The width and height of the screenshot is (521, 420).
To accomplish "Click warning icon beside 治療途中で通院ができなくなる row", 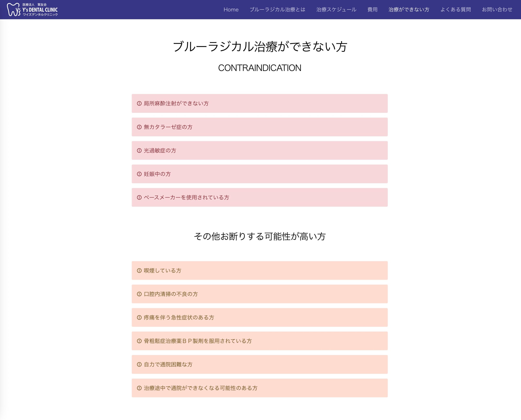I will (139, 388).
